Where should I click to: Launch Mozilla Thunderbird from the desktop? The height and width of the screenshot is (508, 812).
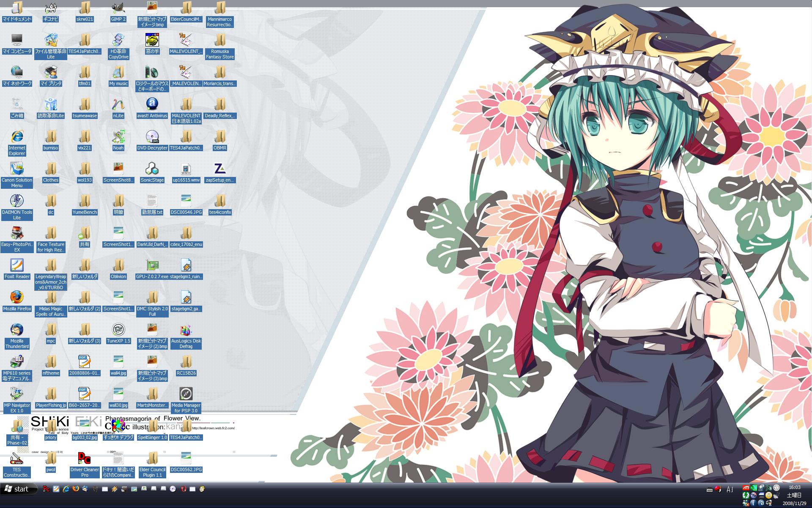pyautogui.click(x=17, y=336)
